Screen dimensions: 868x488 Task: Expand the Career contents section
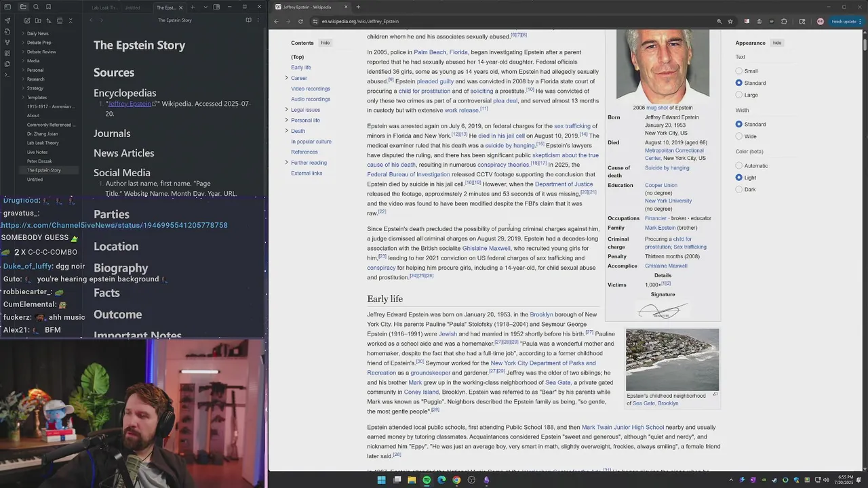coord(287,78)
